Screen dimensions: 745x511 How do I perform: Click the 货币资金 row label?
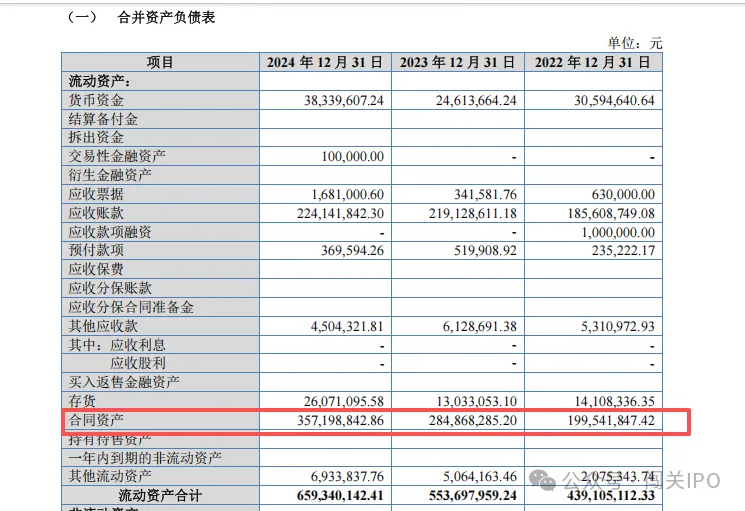pyautogui.click(x=96, y=100)
